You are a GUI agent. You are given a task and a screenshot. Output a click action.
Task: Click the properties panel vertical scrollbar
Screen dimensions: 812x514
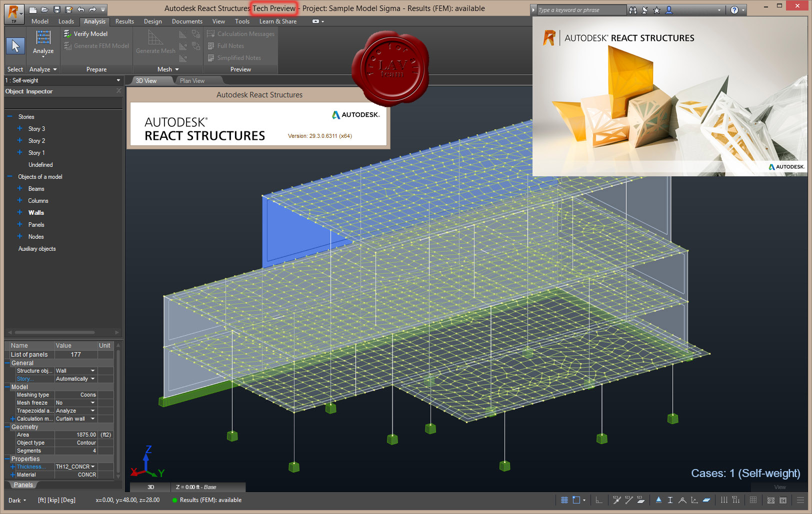[x=118, y=411]
